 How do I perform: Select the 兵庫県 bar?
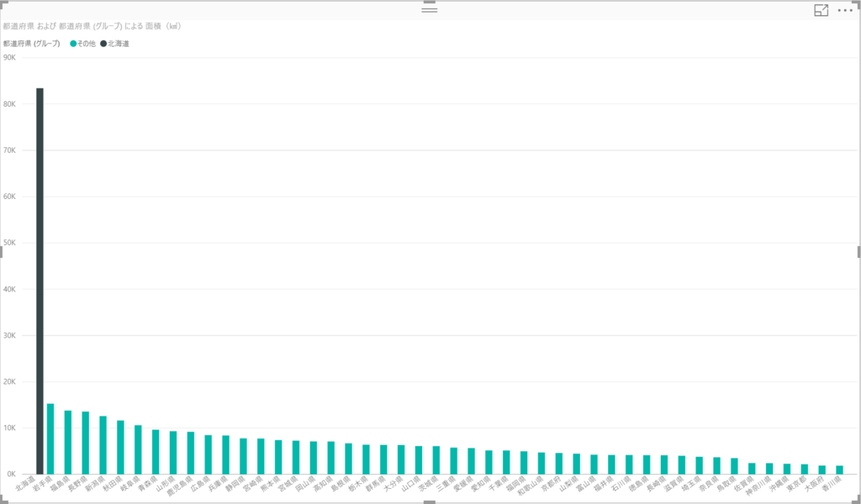pyautogui.click(x=225, y=454)
